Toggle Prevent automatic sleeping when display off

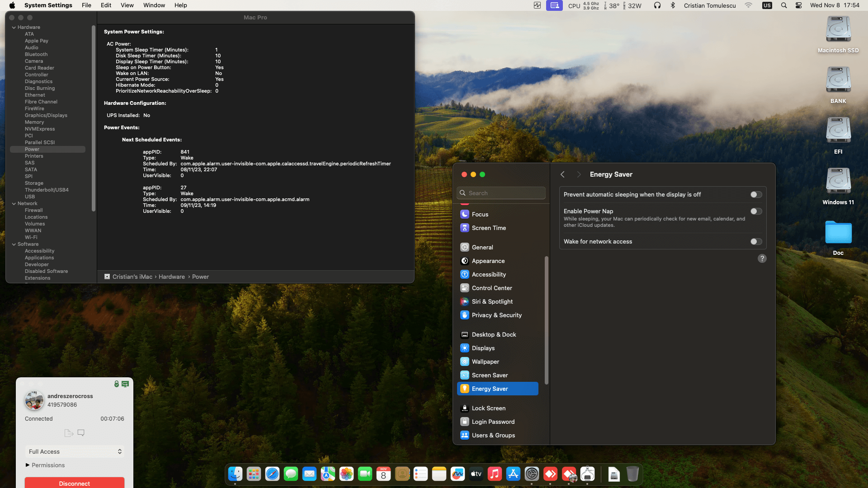point(756,195)
